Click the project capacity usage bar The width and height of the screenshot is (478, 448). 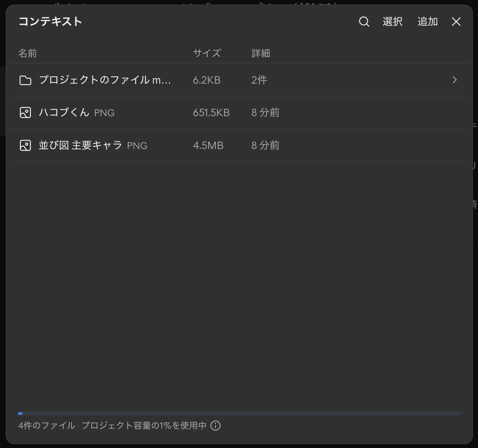(x=239, y=413)
